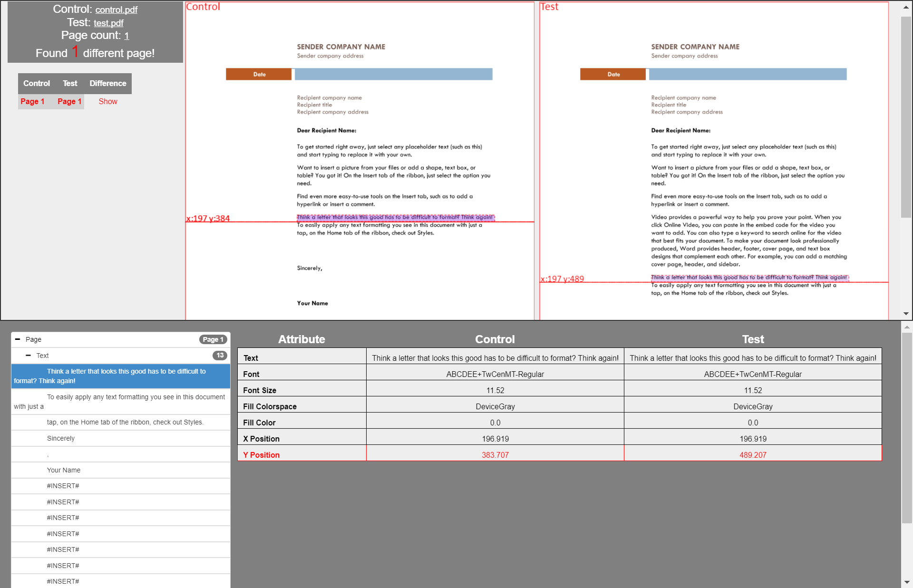Select 'tap, on the Home tab' item
The image size is (913, 588).
pyautogui.click(x=125, y=422)
